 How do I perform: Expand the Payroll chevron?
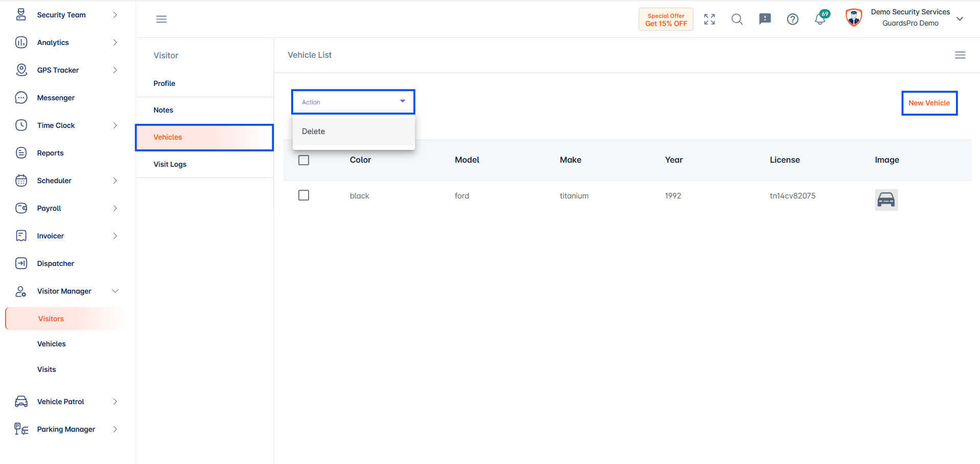point(115,208)
